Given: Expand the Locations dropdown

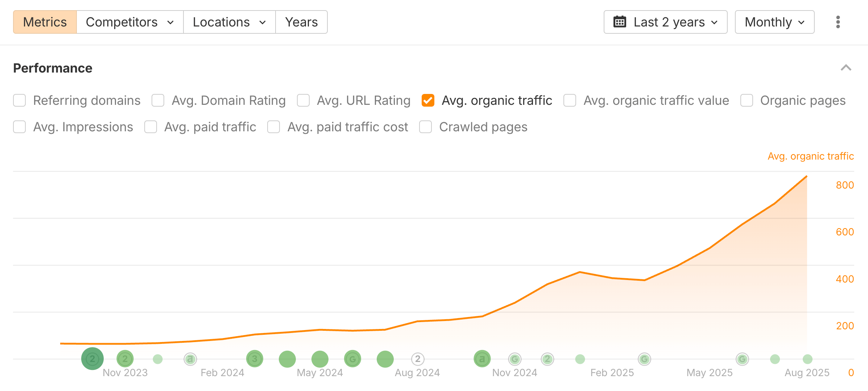Looking at the screenshot, I should [229, 22].
